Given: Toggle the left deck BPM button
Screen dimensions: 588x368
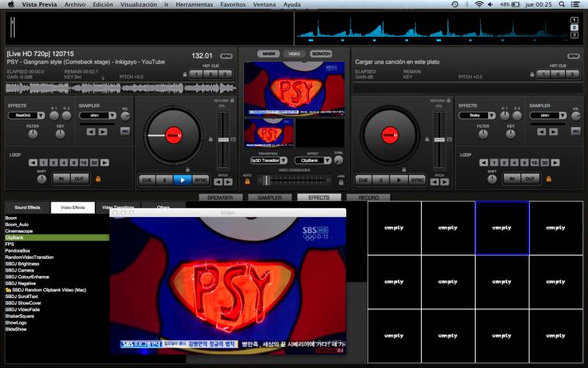Looking at the screenshot, I should [x=226, y=56].
